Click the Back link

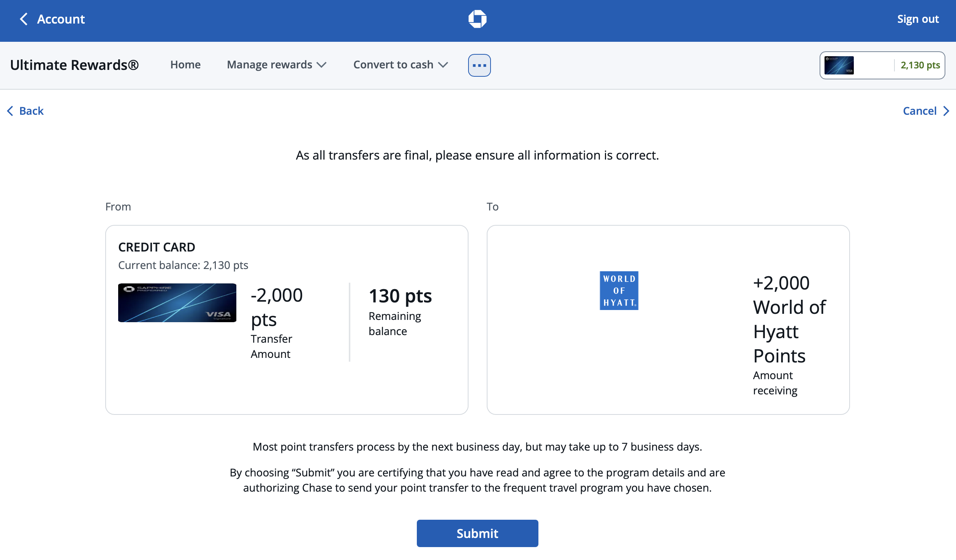25,111
